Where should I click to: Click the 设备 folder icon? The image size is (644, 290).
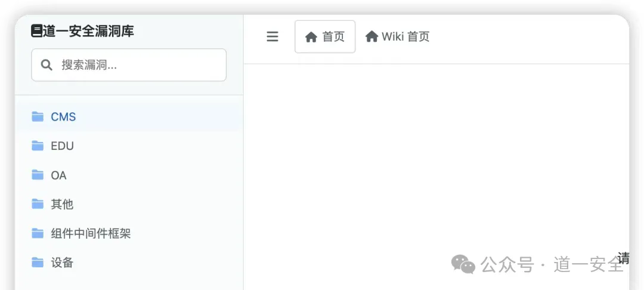38,263
